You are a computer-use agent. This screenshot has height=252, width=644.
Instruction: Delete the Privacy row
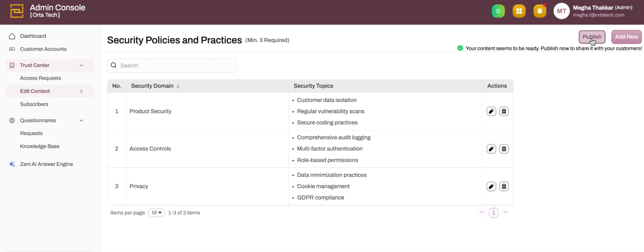[x=504, y=186]
